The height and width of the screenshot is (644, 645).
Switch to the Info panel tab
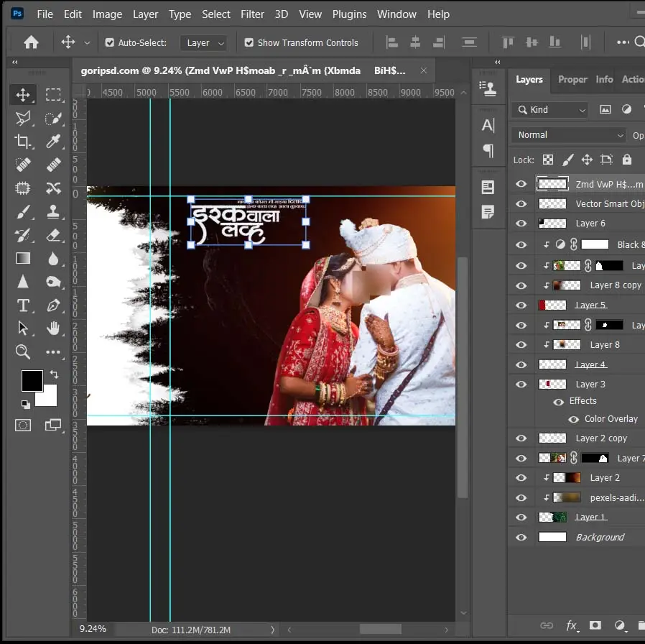[604, 79]
